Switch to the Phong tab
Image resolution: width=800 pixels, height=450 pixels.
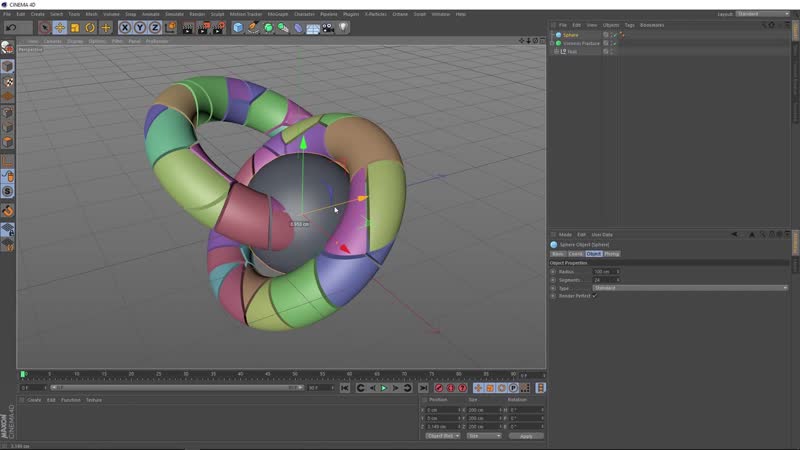[611, 254]
